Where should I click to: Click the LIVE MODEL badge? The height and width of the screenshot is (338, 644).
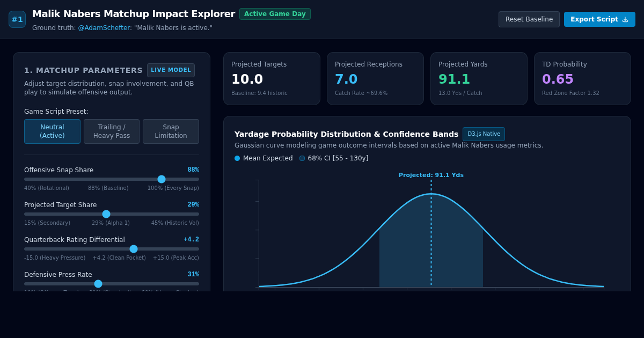coord(171,70)
